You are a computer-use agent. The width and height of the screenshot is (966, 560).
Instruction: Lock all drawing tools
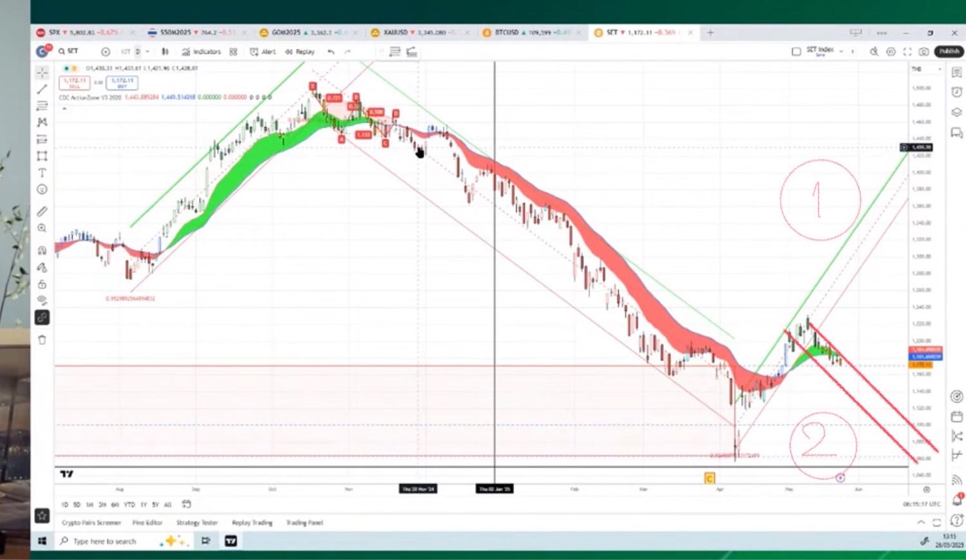pos(42,284)
